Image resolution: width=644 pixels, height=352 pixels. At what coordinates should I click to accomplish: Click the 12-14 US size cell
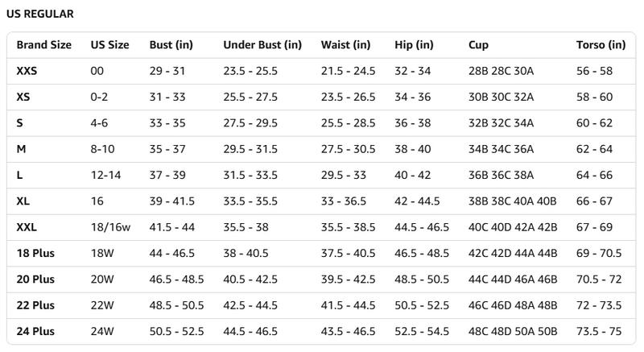tap(105, 175)
